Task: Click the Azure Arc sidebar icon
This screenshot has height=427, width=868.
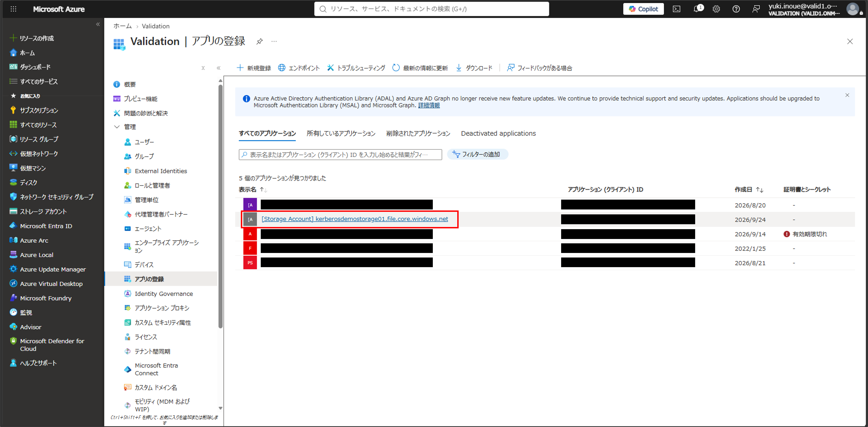Action: pyautogui.click(x=13, y=240)
